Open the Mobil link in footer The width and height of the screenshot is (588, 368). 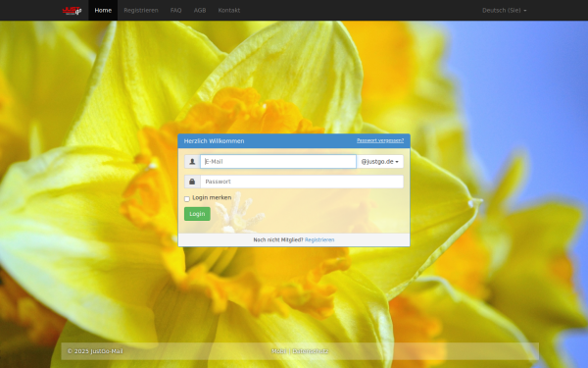coord(278,351)
